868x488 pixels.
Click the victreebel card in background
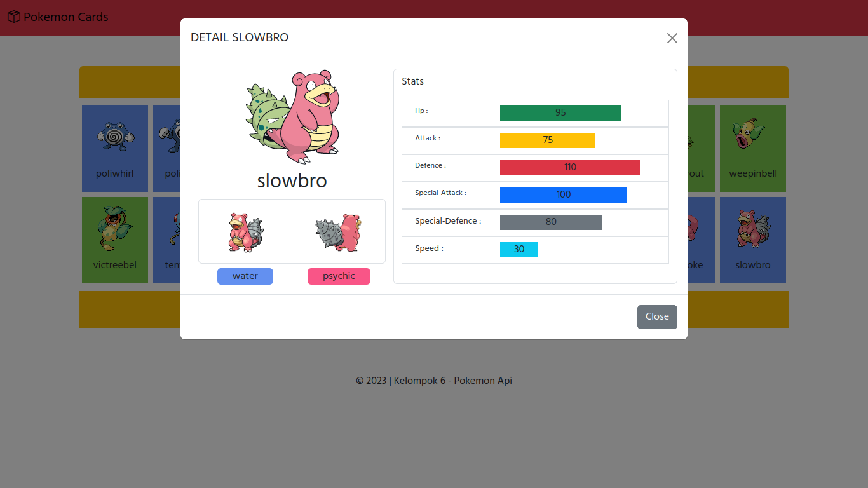[115, 240]
